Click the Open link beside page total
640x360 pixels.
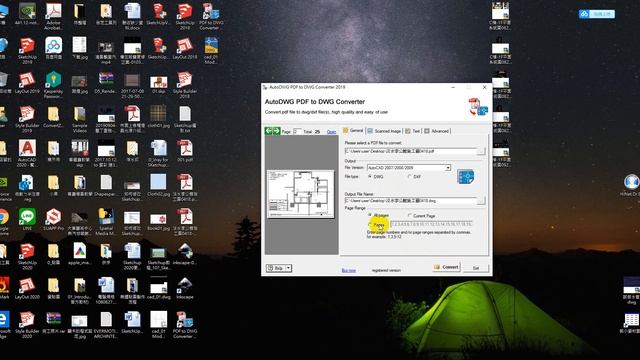pos(331,132)
